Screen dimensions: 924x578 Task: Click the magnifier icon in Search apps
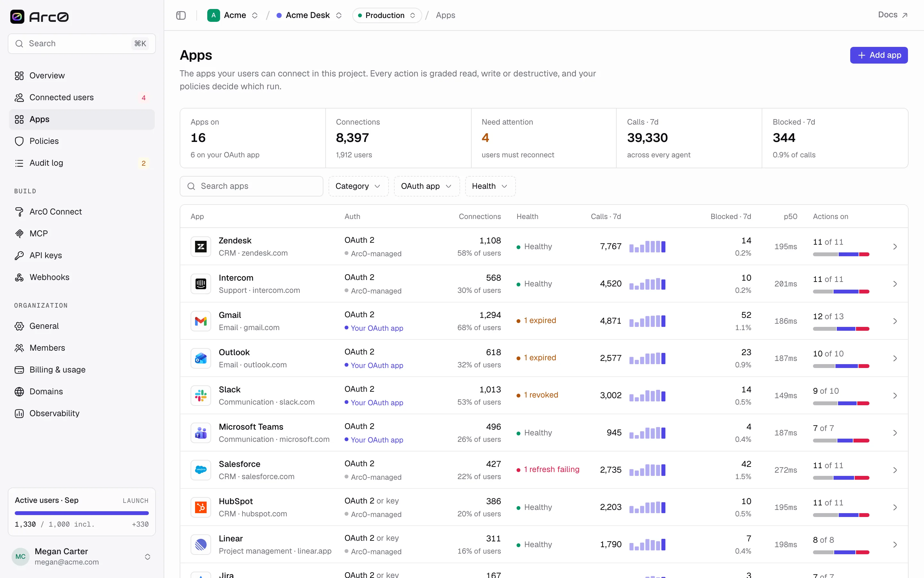point(191,186)
